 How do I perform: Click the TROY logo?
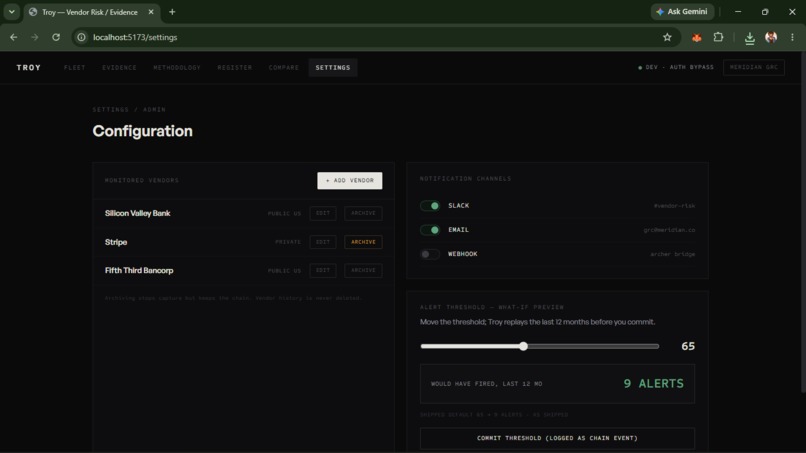coord(29,67)
